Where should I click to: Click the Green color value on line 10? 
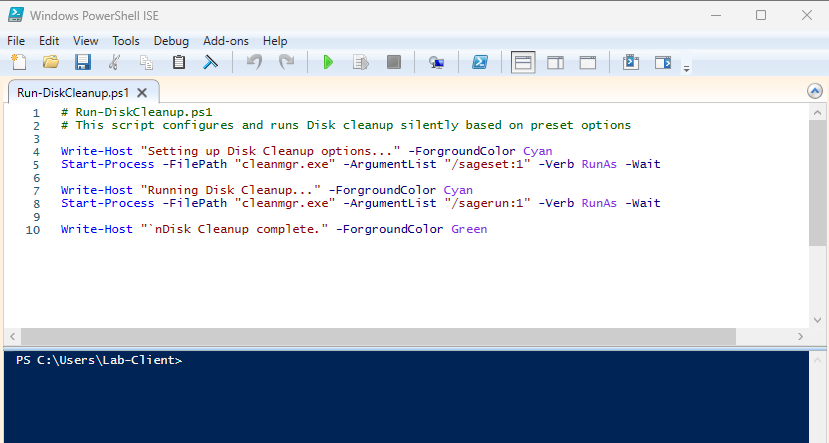point(469,229)
